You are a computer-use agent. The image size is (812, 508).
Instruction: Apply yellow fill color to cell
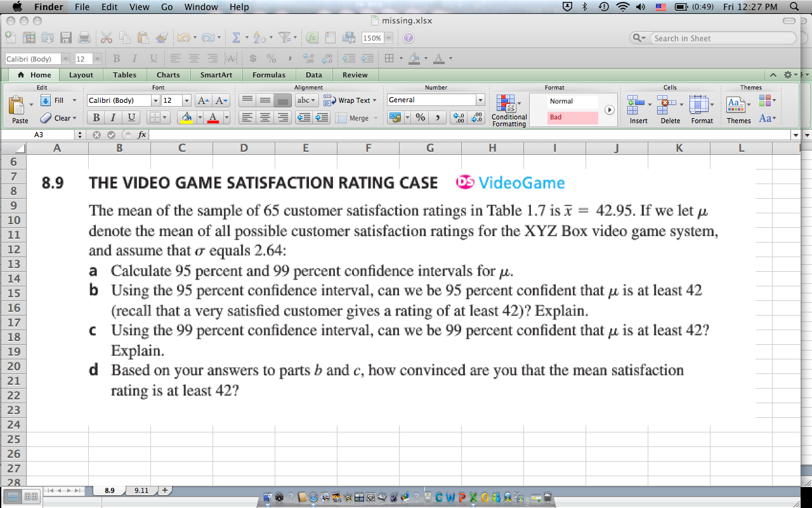(187, 117)
